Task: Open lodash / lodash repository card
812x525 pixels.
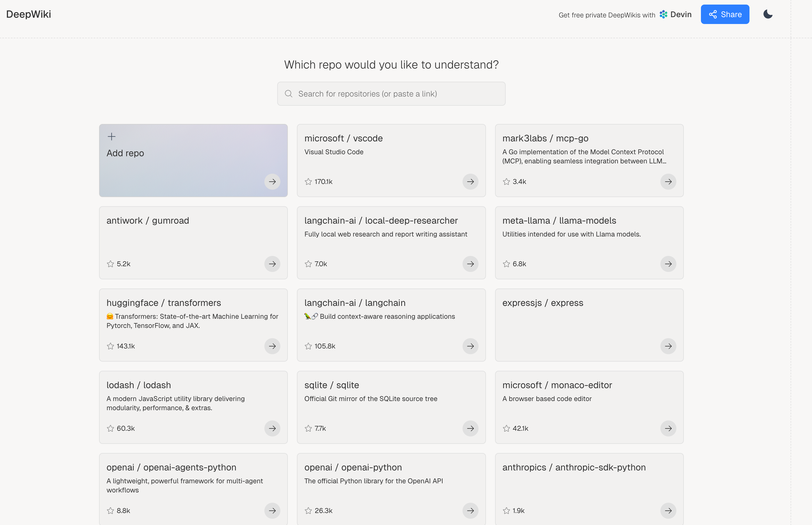Action: pyautogui.click(x=139, y=385)
